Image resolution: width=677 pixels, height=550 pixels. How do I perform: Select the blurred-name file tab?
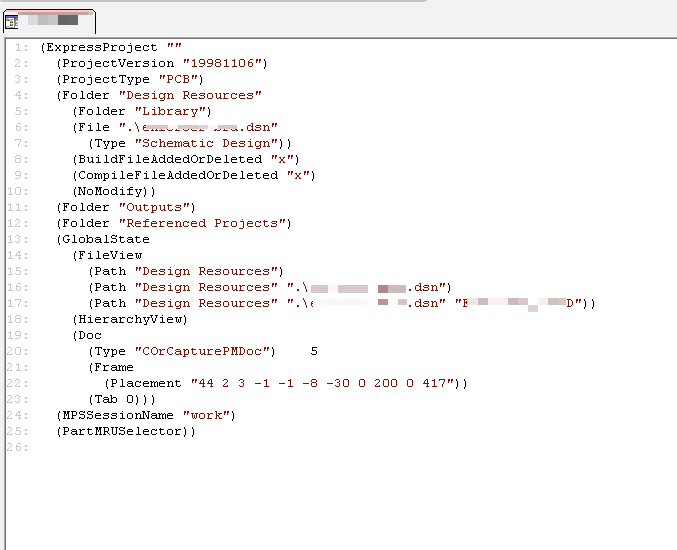coord(55,20)
